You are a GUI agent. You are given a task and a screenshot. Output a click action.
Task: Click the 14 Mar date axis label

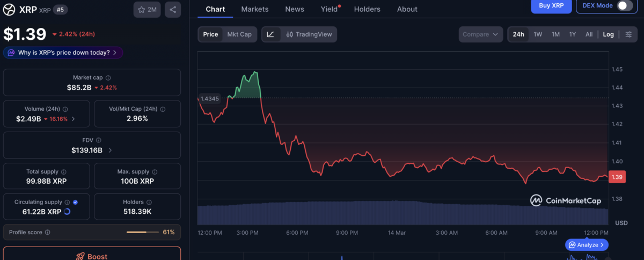pos(397,233)
